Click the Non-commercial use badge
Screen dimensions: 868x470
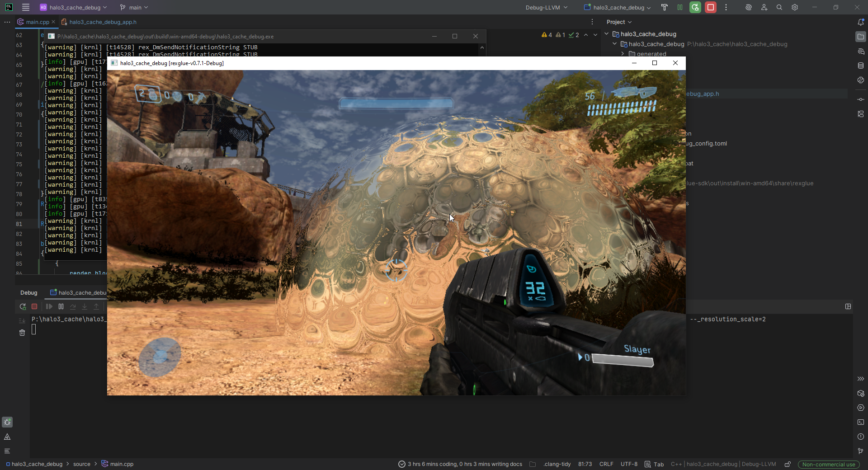(x=829, y=464)
